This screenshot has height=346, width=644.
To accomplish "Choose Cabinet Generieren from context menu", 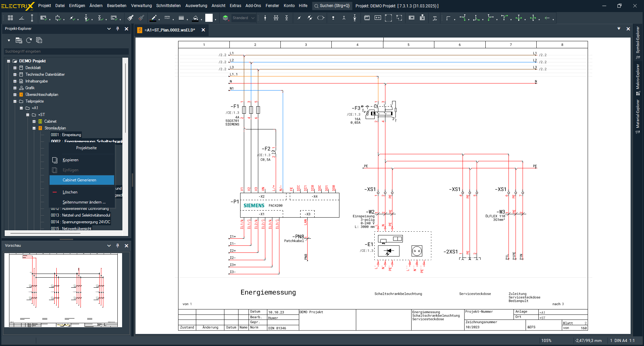I will pyautogui.click(x=79, y=180).
